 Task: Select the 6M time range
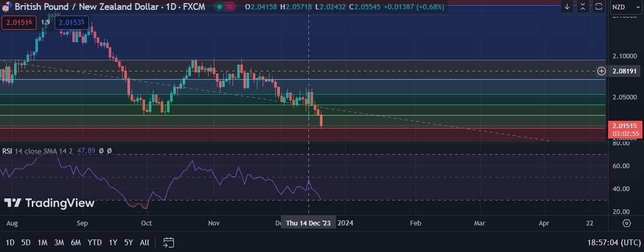click(76, 242)
